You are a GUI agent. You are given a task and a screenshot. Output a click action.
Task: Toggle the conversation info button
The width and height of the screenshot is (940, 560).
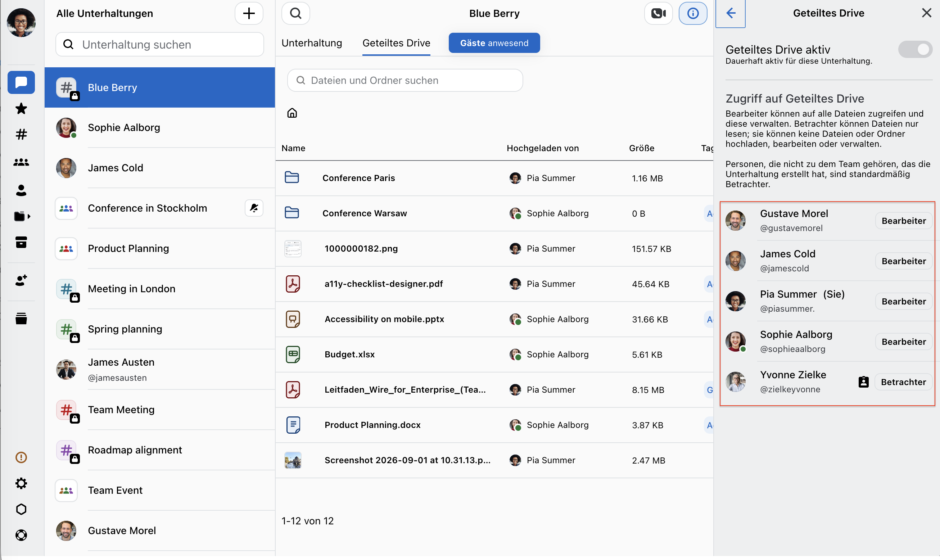pos(693,13)
